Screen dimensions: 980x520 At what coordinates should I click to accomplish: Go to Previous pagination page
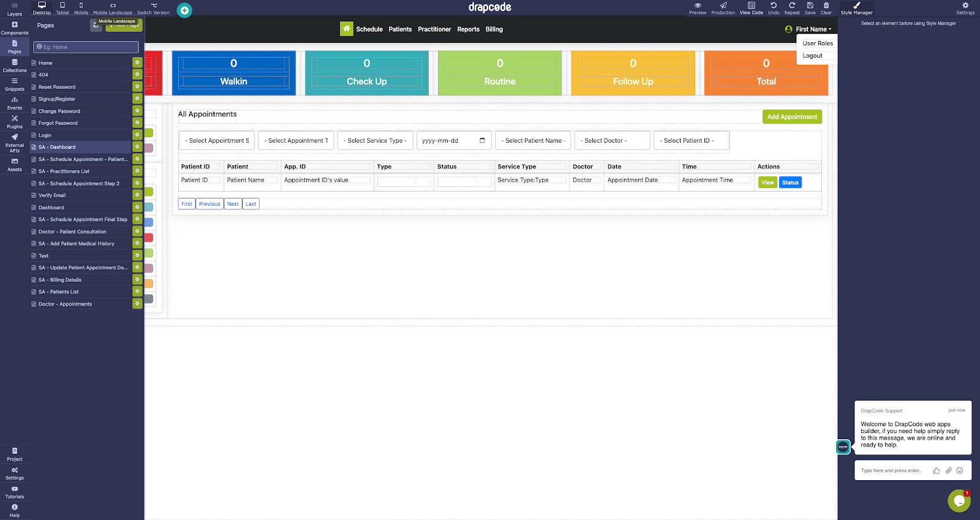(x=209, y=204)
